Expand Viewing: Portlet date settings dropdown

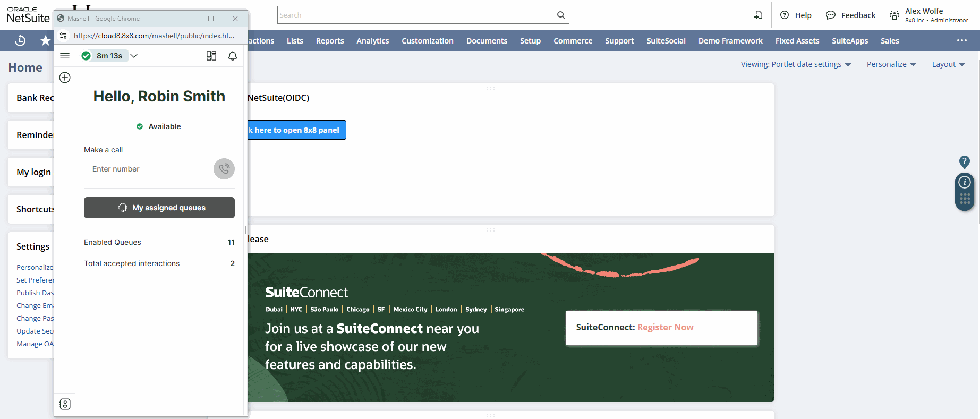(796, 64)
